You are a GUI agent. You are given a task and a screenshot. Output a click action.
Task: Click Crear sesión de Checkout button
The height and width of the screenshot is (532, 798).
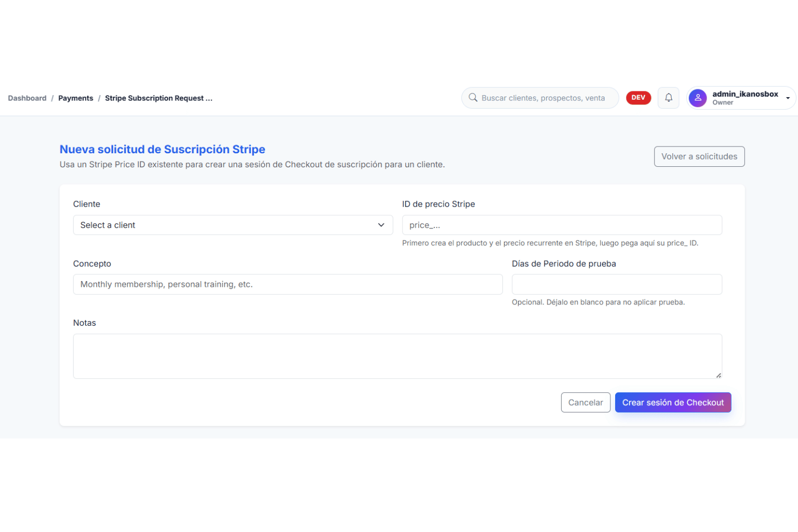tap(673, 403)
